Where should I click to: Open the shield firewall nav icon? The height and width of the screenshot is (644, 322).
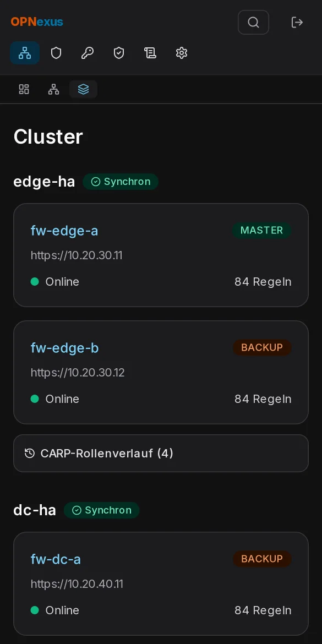56,53
